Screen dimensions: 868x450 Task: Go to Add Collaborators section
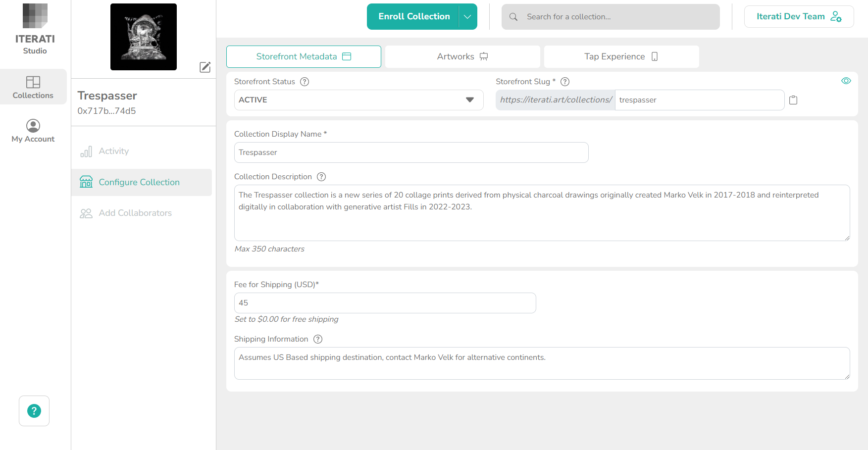click(x=135, y=213)
